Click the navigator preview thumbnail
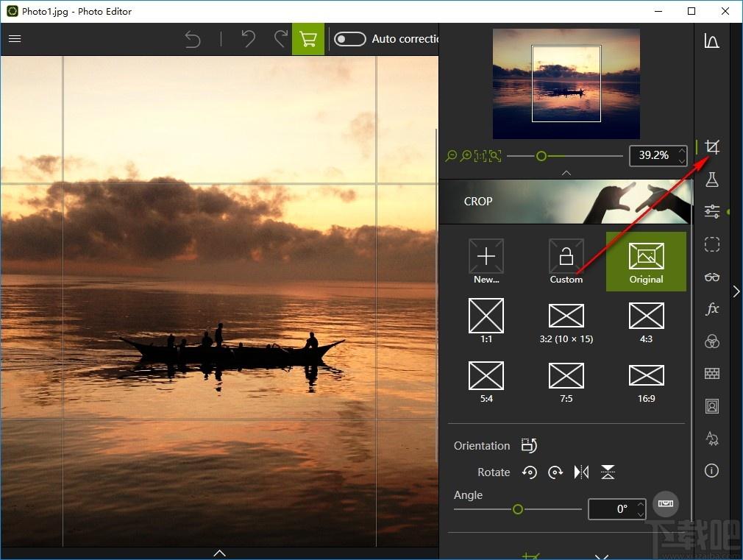The width and height of the screenshot is (743, 560). point(566,84)
